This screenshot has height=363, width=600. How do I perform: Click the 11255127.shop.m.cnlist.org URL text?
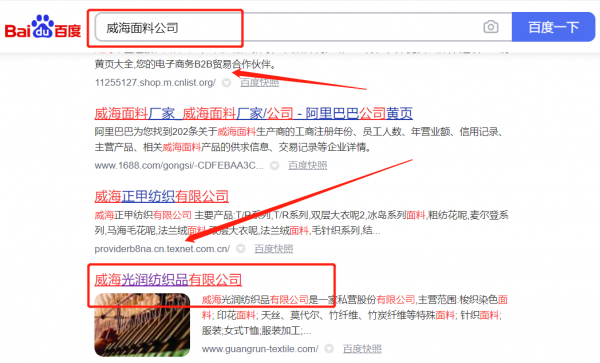(x=155, y=83)
